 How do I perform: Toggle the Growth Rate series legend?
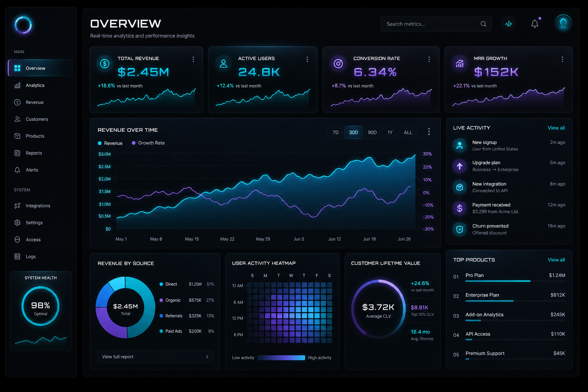point(148,143)
